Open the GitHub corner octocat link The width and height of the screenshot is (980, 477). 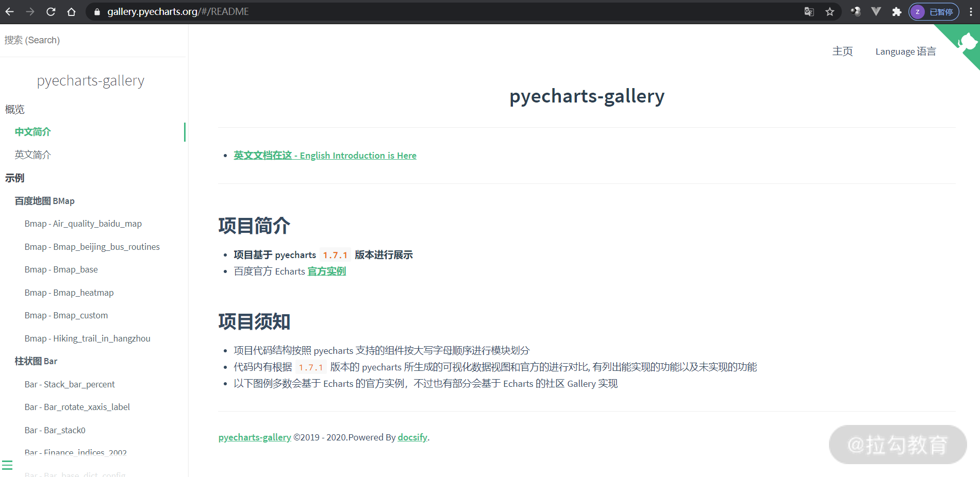[964, 42]
